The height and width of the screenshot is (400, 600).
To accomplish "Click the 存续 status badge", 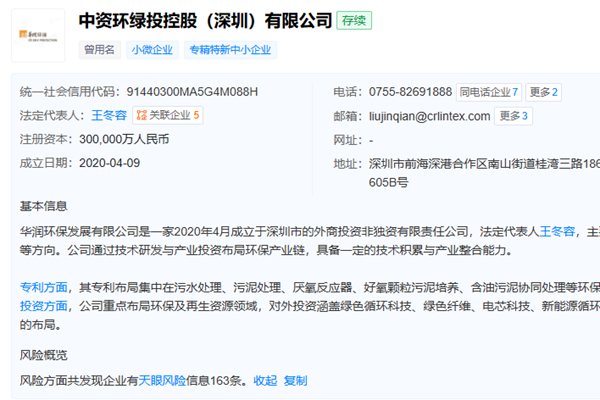I will point(351,19).
